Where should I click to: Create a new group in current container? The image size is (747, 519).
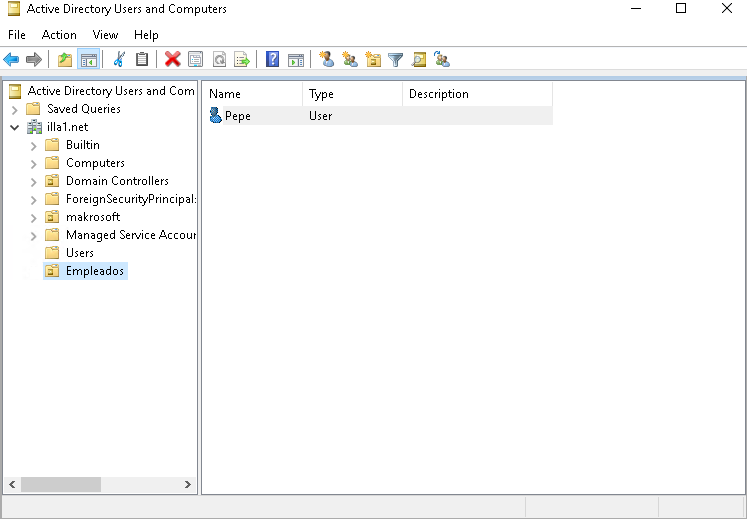click(x=350, y=59)
